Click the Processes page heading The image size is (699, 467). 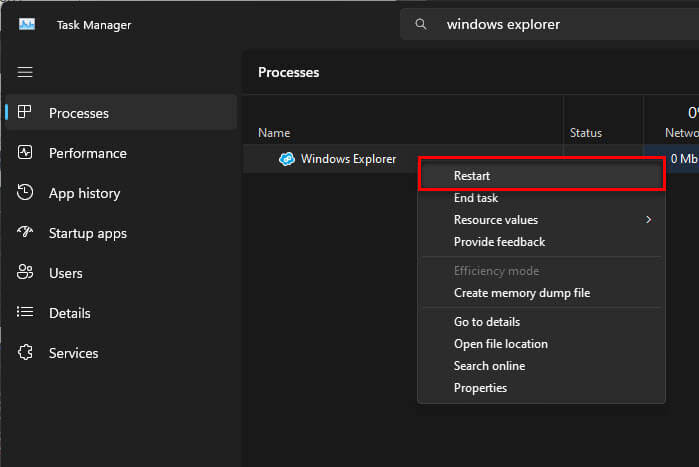click(288, 72)
